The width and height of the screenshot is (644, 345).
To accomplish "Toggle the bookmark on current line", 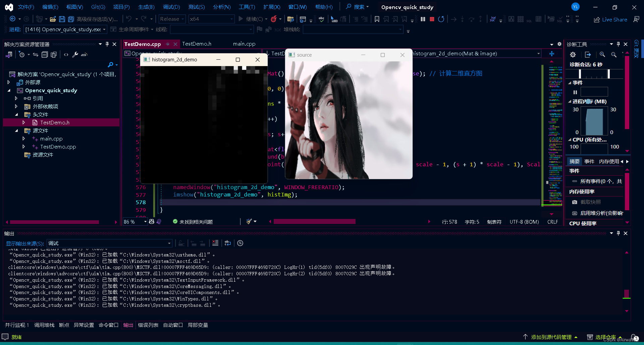I will pyautogui.click(x=377, y=19).
